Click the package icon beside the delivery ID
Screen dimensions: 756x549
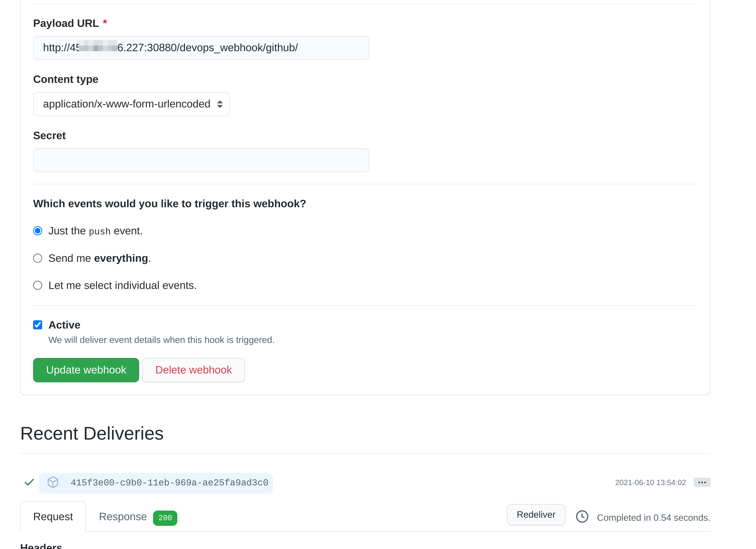[x=53, y=482]
